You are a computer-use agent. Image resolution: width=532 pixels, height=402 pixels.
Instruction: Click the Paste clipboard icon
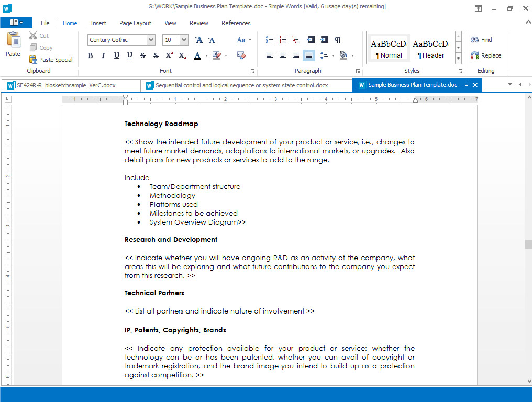tap(13, 40)
